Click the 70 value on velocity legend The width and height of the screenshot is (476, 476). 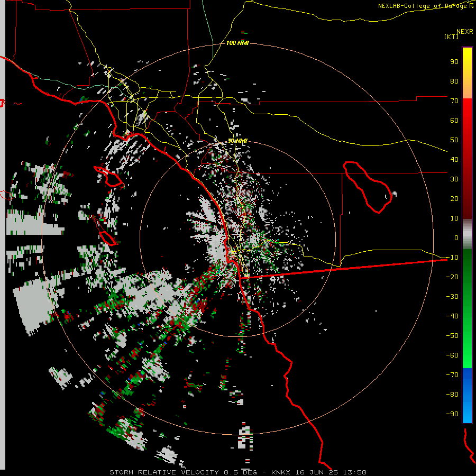pyautogui.click(x=454, y=101)
